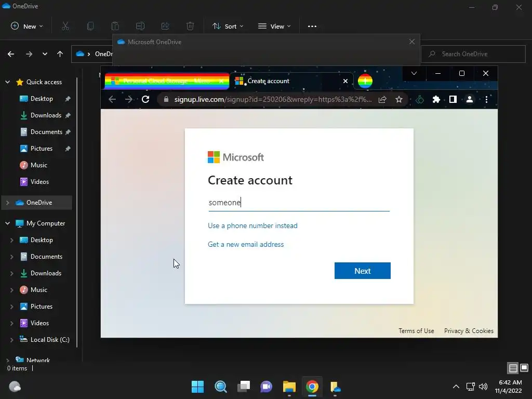This screenshot has width=532, height=399.
Task: Open Terms of Use link
Action: click(x=416, y=331)
